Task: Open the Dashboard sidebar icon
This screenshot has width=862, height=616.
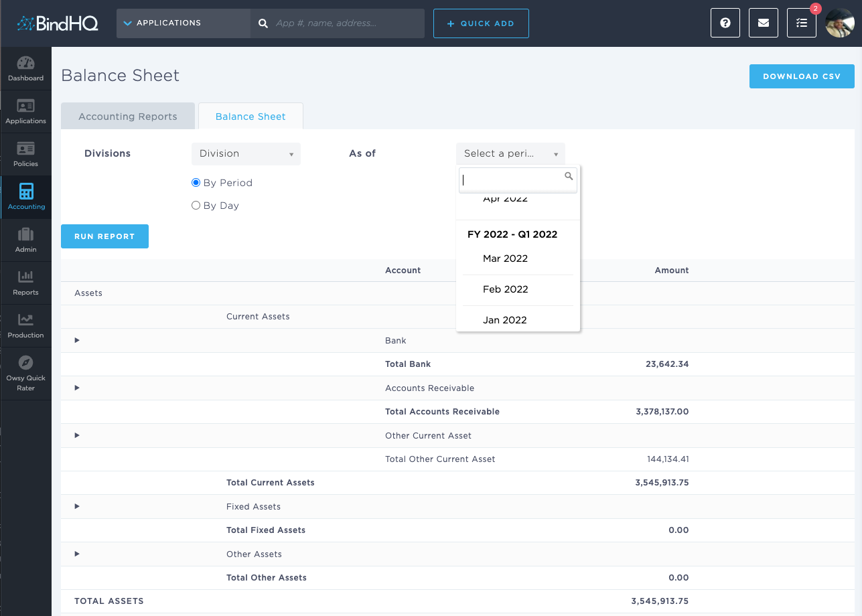Action: [x=25, y=69]
